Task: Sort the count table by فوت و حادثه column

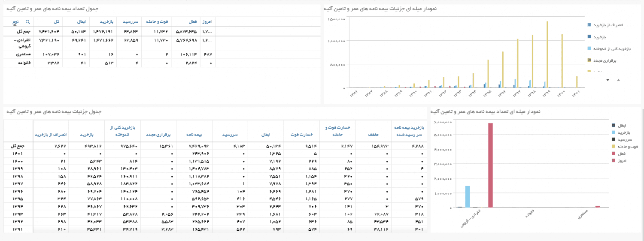Action: click(157, 21)
